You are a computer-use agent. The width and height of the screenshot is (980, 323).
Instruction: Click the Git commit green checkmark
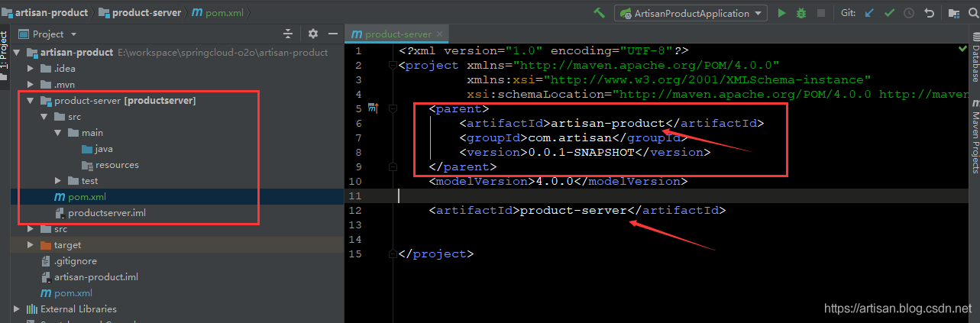click(x=890, y=13)
